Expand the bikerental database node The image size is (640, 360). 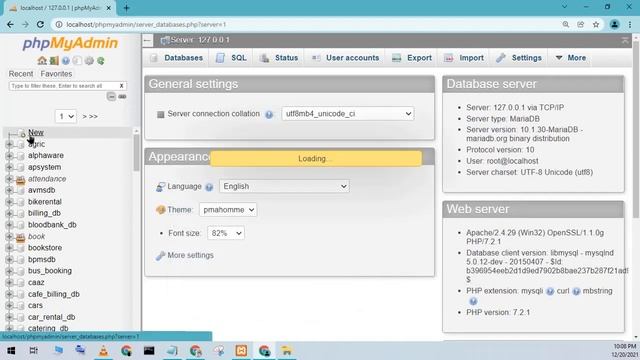9,202
